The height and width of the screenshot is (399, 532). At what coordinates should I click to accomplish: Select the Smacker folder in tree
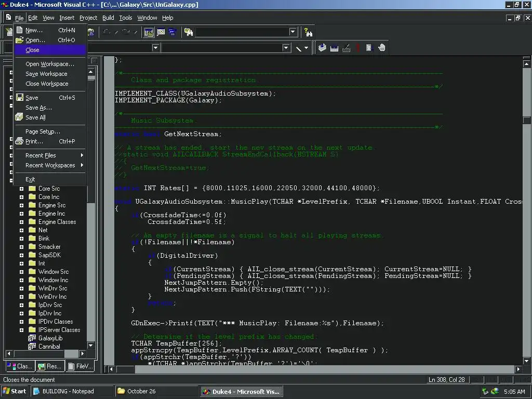click(x=49, y=247)
